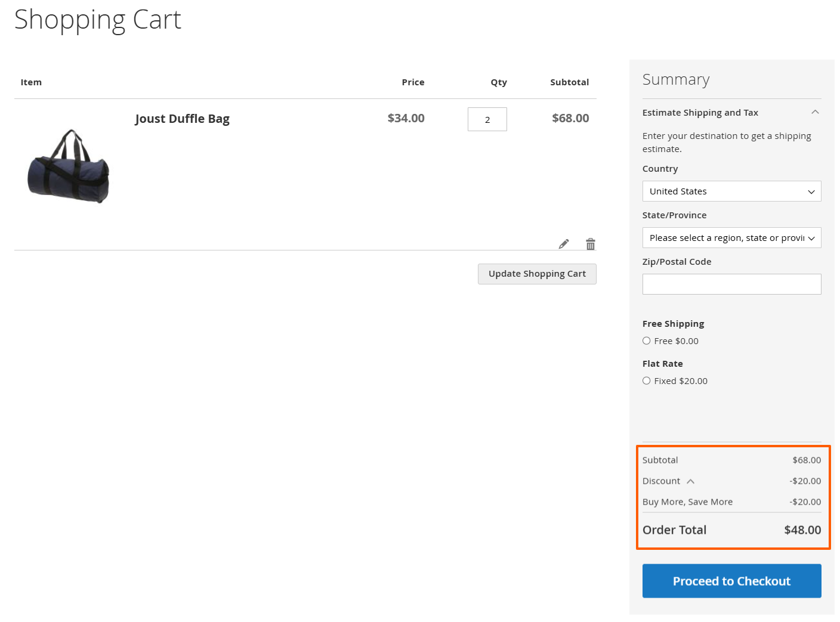The width and height of the screenshot is (840, 622).
Task: Click the Summary heading
Action: pyautogui.click(x=676, y=80)
